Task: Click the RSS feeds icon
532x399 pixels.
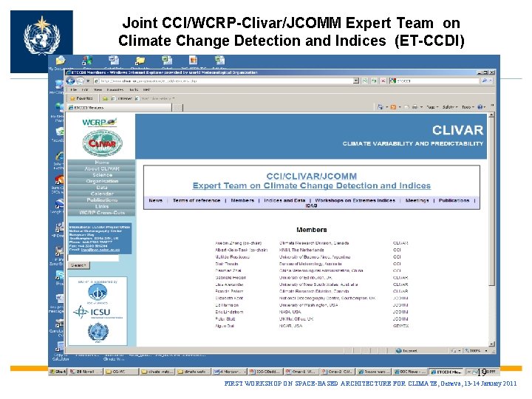Action: point(393,107)
